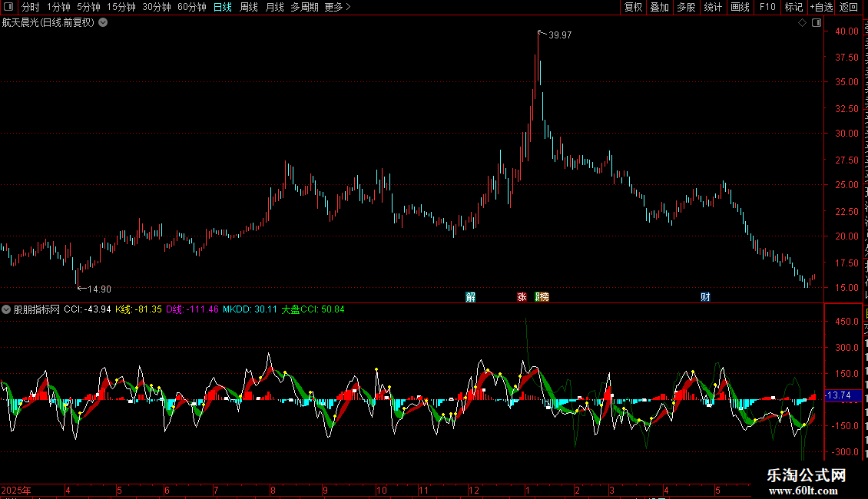Image resolution: width=868 pixels, height=499 pixels.
Task: Click the 450.0 indicator axis label
Action: pos(847,322)
